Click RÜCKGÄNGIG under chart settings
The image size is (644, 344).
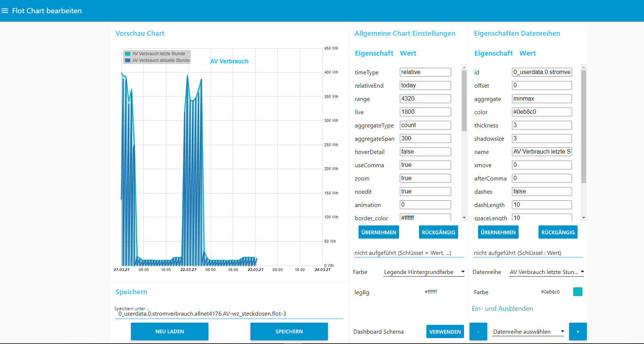439,232
